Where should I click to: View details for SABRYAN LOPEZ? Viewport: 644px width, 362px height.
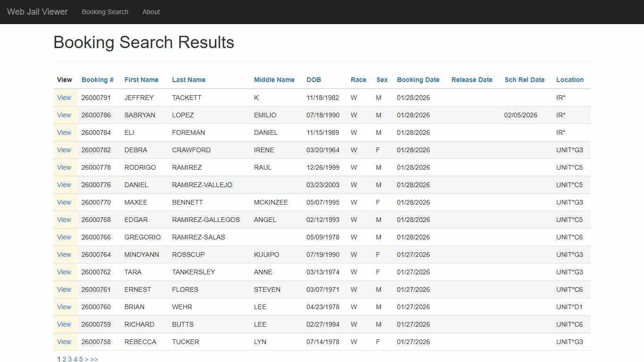tap(64, 115)
